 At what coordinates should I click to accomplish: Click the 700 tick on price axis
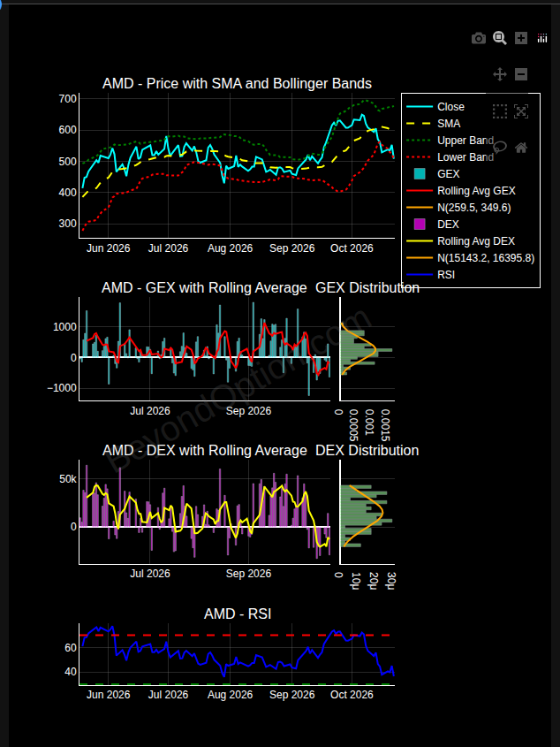point(67,99)
